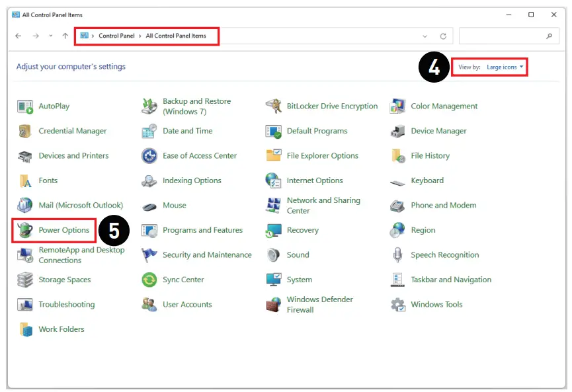Click the Control Panel search box
The image size is (572, 392).
click(x=503, y=36)
